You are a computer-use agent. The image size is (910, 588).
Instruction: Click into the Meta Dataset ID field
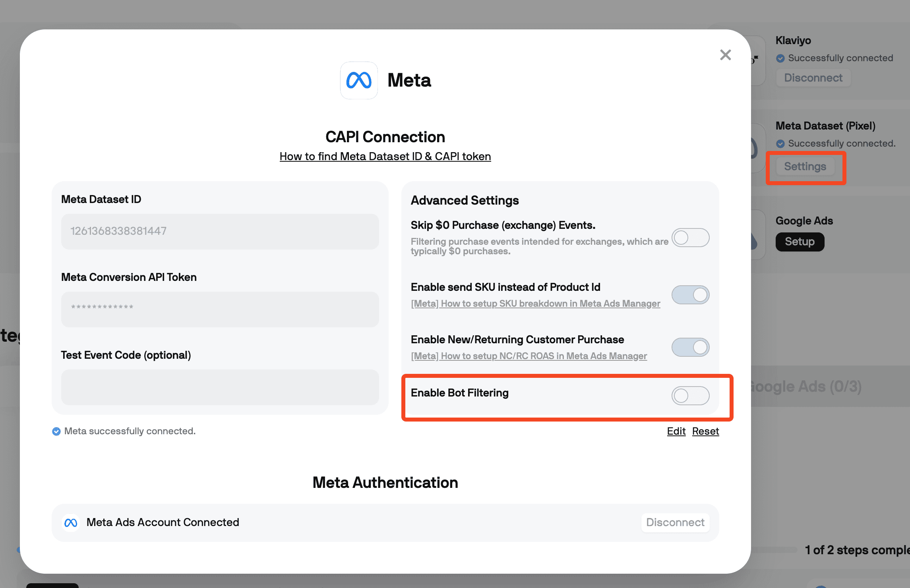pyautogui.click(x=220, y=231)
